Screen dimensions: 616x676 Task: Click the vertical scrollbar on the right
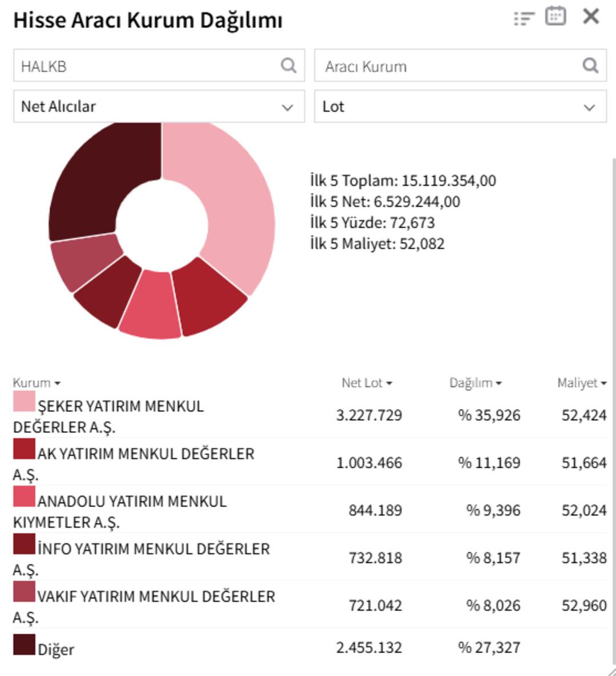[612, 342]
